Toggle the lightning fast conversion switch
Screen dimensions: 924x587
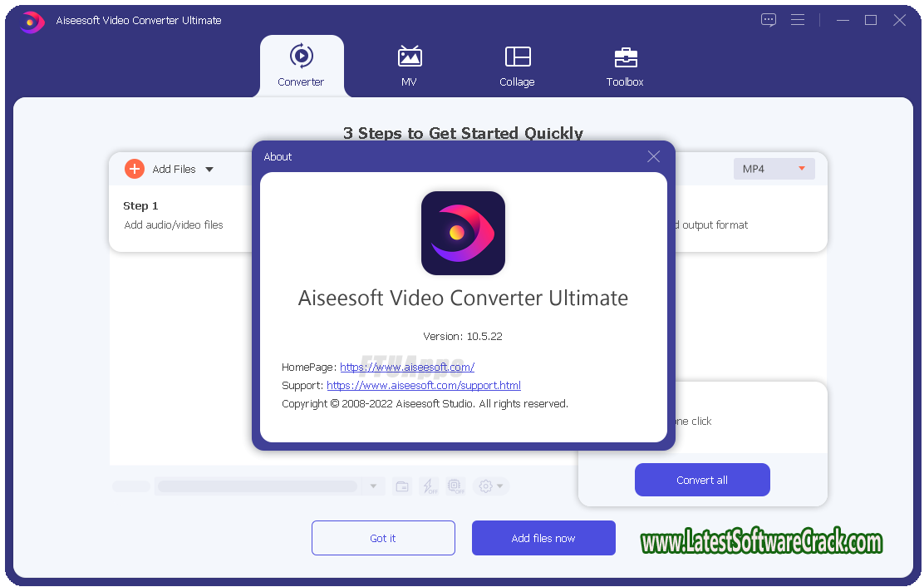(429, 486)
